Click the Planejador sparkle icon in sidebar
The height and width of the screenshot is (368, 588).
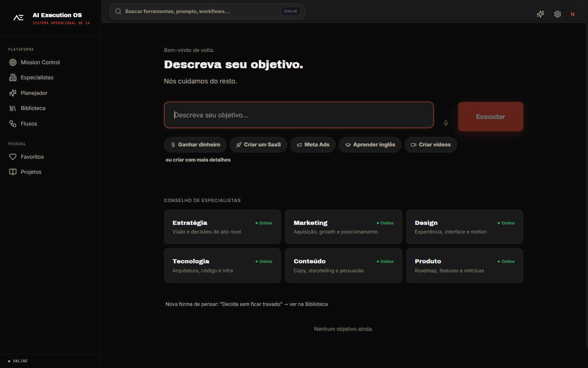pos(13,93)
